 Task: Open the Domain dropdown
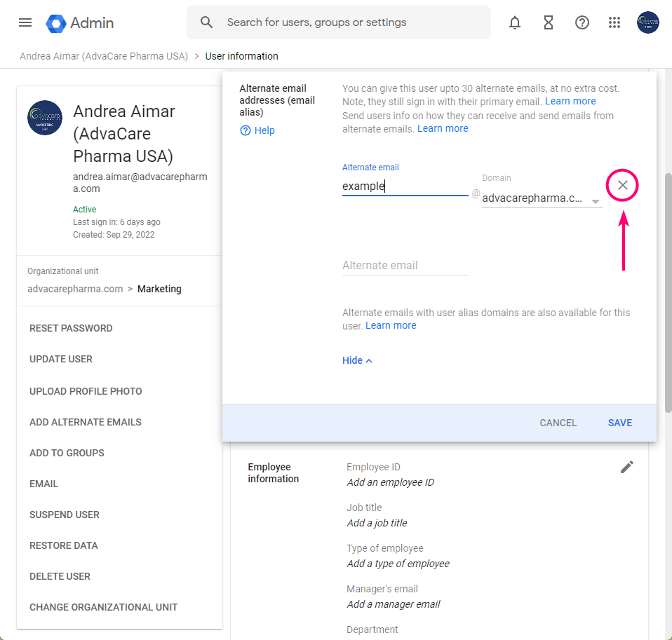coord(542,198)
